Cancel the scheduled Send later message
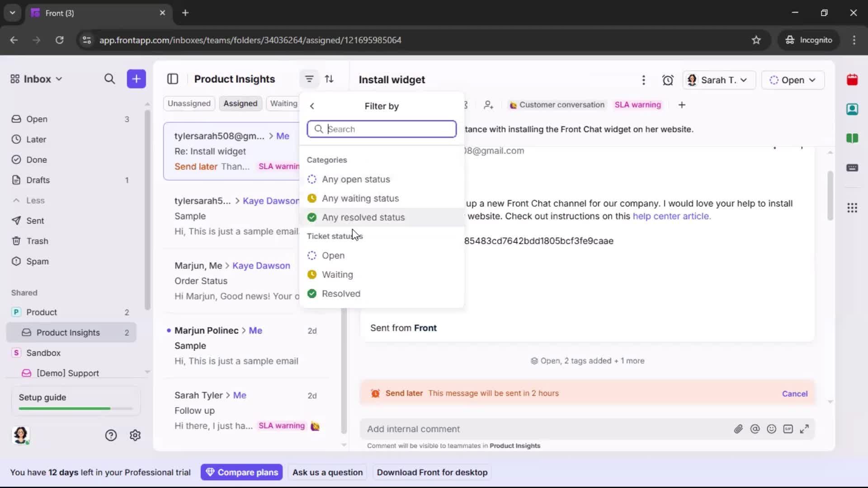Screen dimensions: 868x488 point(794,393)
